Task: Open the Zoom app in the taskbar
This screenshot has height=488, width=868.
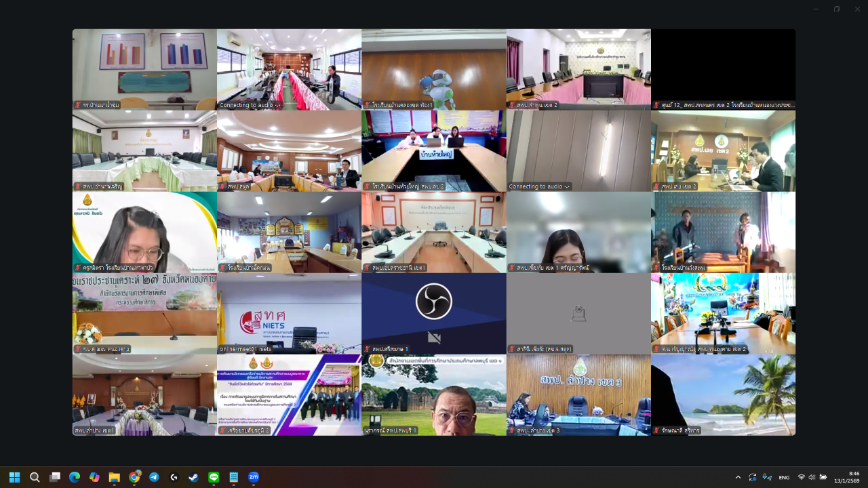Action: coord(254,477)
